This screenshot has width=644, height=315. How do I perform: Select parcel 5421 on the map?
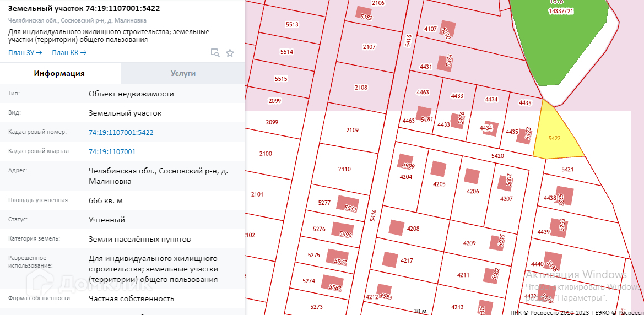(x=567, y=169)
